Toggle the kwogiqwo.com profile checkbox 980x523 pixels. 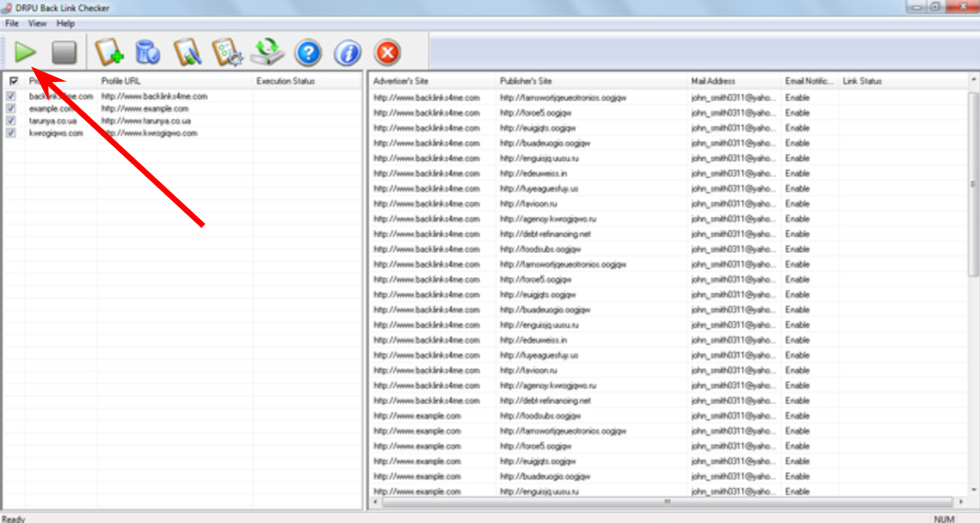(x=11, y=133)
